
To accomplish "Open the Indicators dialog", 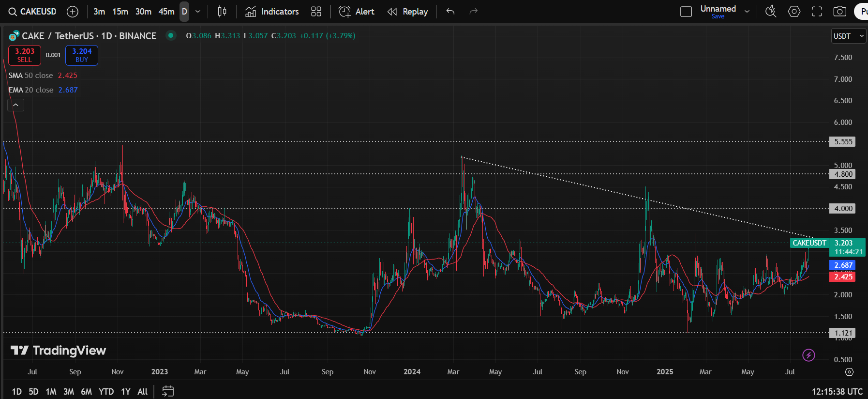I will tap(272, 12).
